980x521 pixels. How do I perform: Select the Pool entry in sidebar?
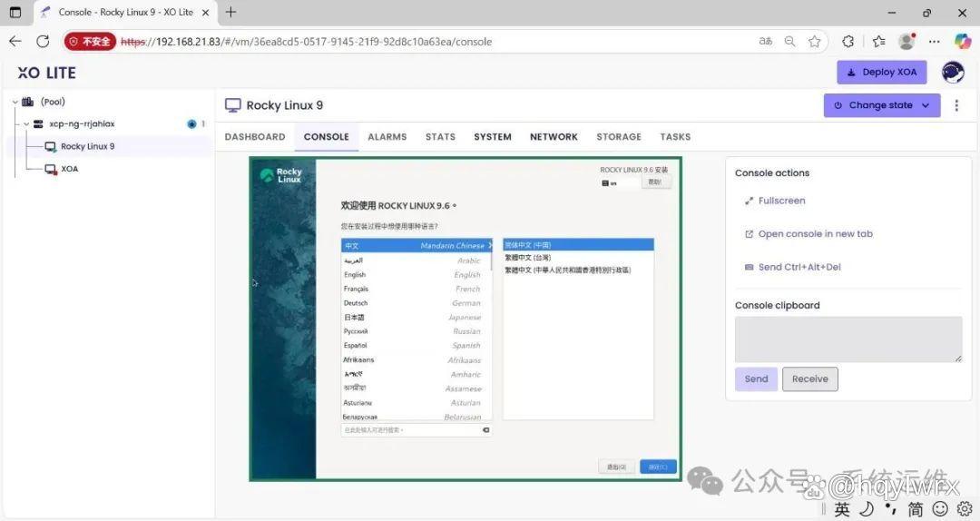[x=53, y=102]
